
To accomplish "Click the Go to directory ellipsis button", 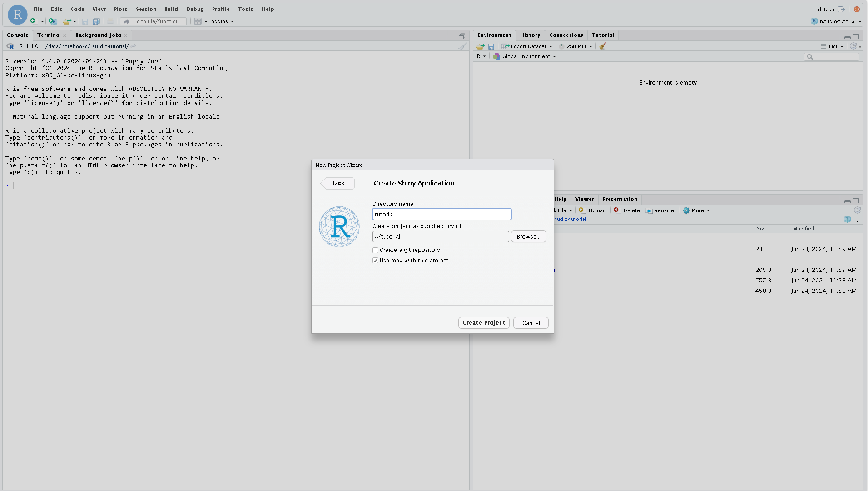I will coord(859,220).
